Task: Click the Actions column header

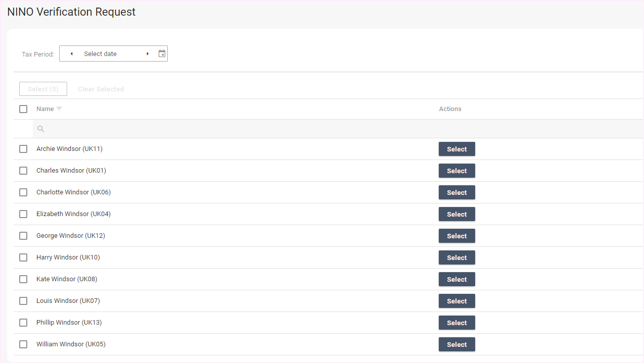Action: pos(450,109)
